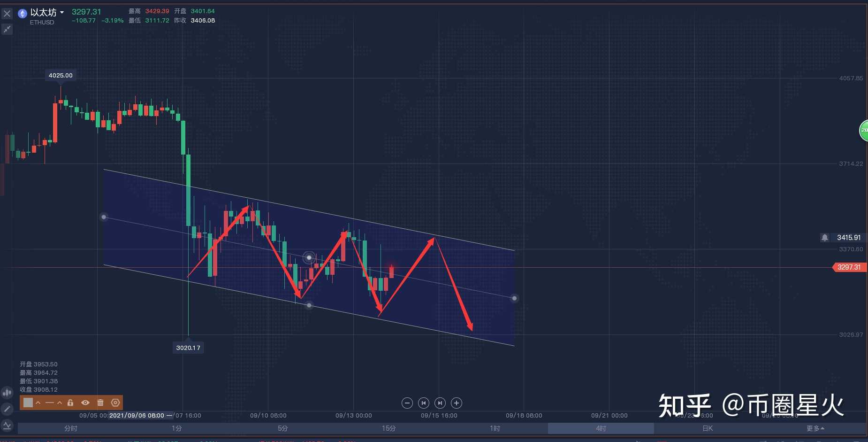Click the ETHUSD ticker text
868x442 pixels.
click(42, 23)
